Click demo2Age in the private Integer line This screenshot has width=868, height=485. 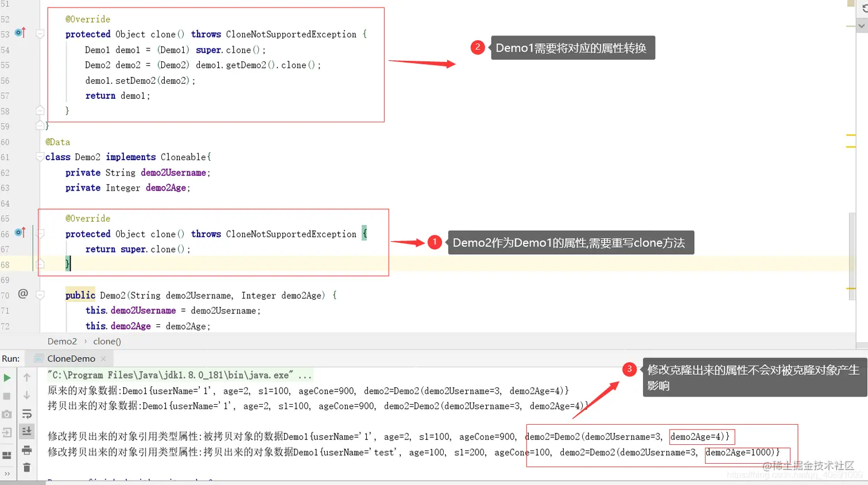point(166,188)
